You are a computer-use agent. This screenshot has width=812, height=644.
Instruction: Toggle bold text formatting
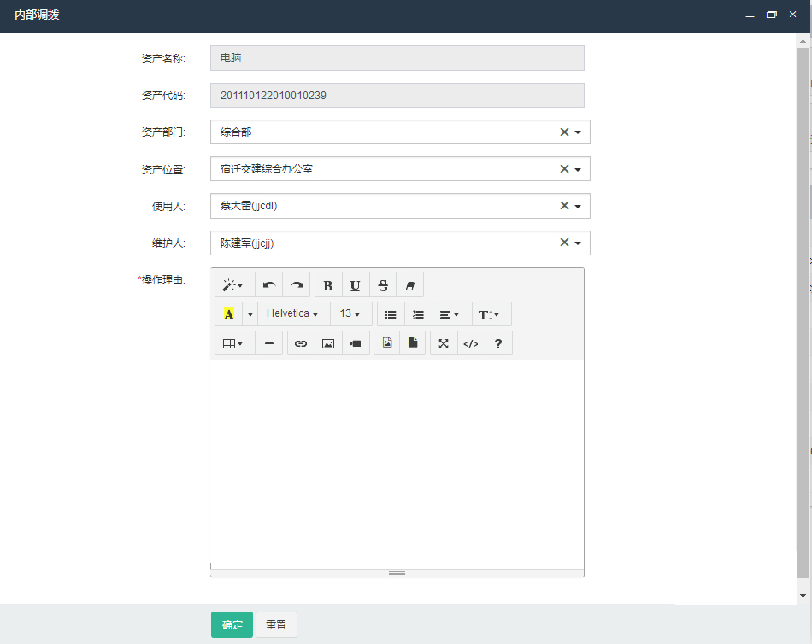tap(328, 285)
